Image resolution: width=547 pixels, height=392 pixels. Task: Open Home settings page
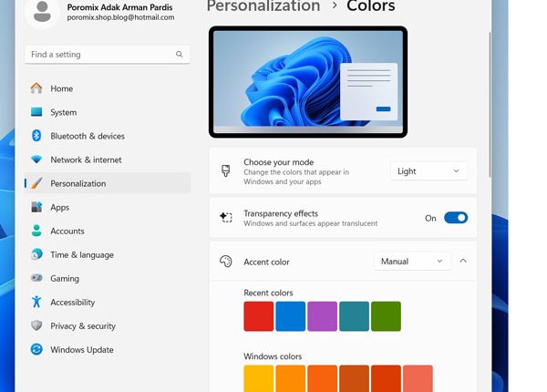pos(108,88)
